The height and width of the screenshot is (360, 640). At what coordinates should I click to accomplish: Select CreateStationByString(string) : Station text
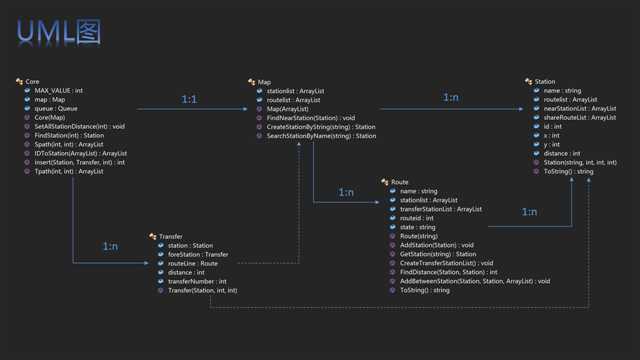tap(321, 127)
